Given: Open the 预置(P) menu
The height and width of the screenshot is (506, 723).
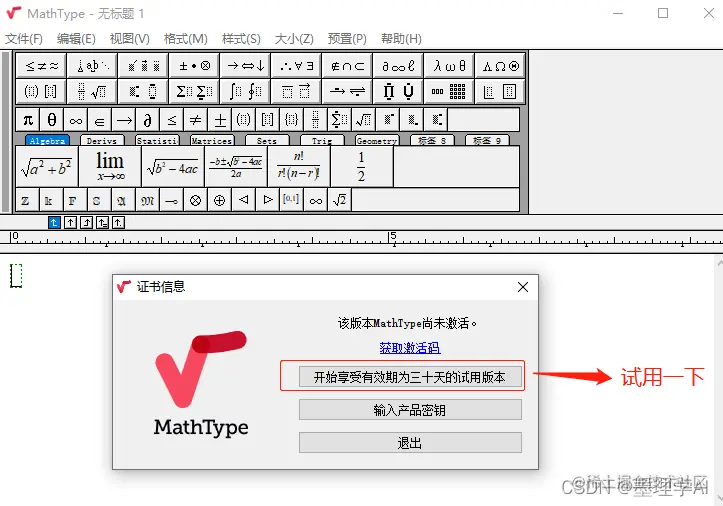Looking at the screenshot, I should (347, 39).
